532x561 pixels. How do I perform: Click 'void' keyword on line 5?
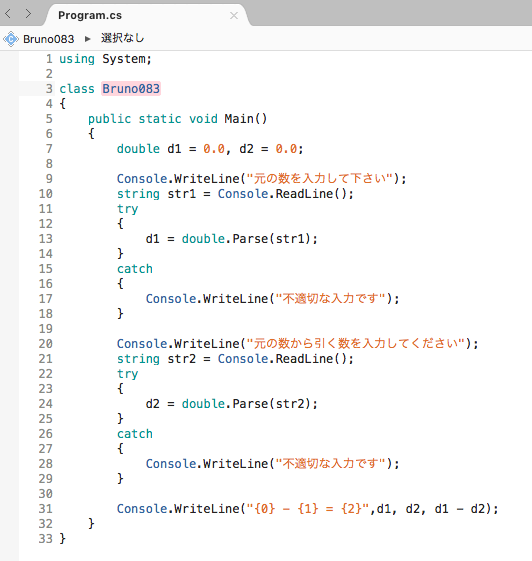click(x=203, y=119)
